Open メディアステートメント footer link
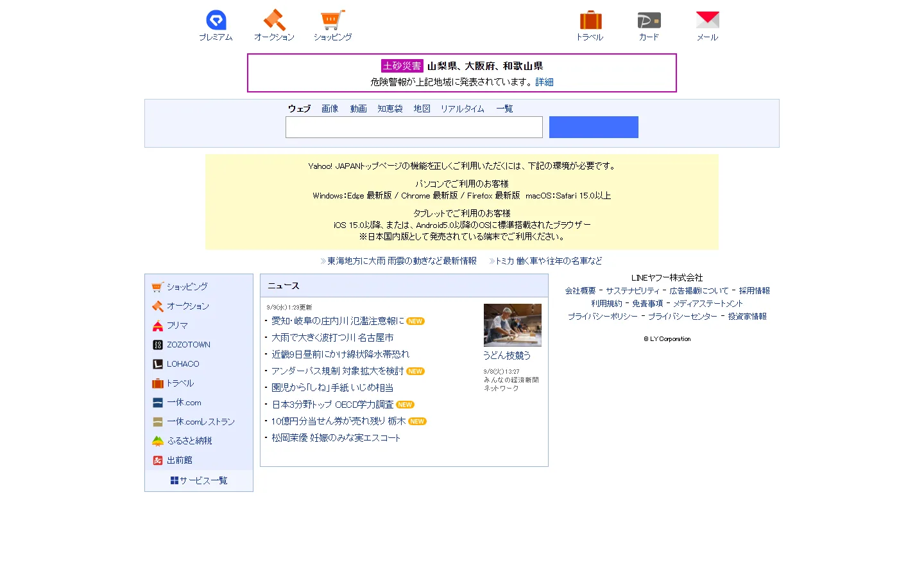 pyautogui.click(x=708, y=304)
